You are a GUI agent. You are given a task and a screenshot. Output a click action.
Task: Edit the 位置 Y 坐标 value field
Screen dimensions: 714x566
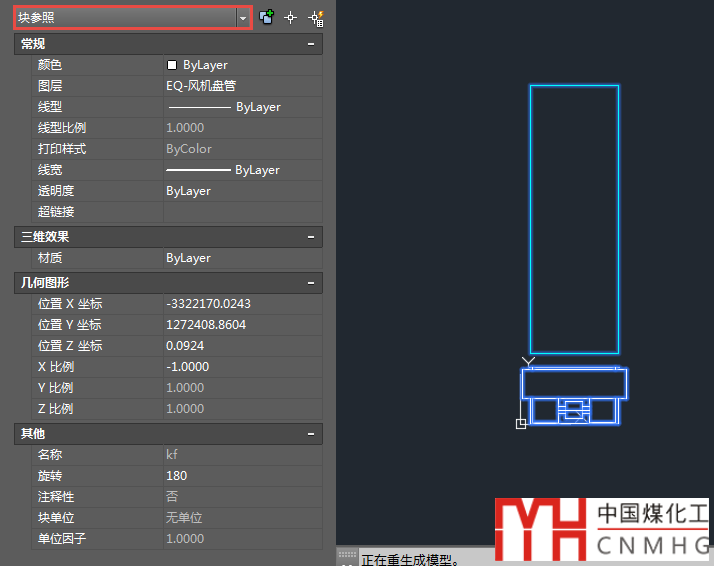point(240,325)
